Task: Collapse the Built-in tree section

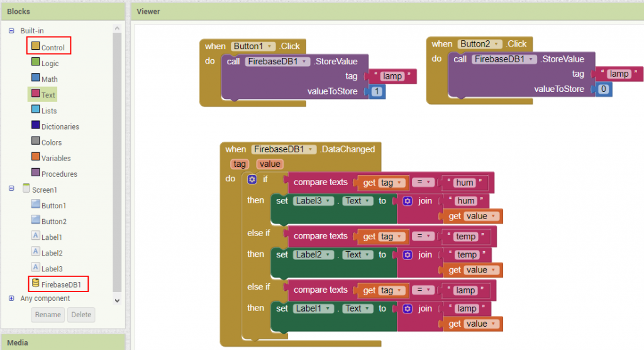Action: 11,30
